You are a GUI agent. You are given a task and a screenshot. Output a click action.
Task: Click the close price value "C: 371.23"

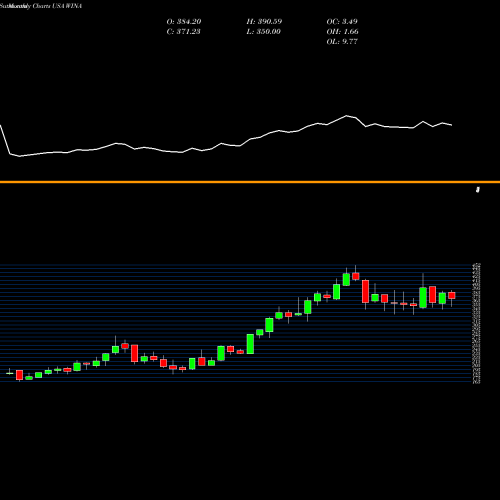tap(183, 32)
